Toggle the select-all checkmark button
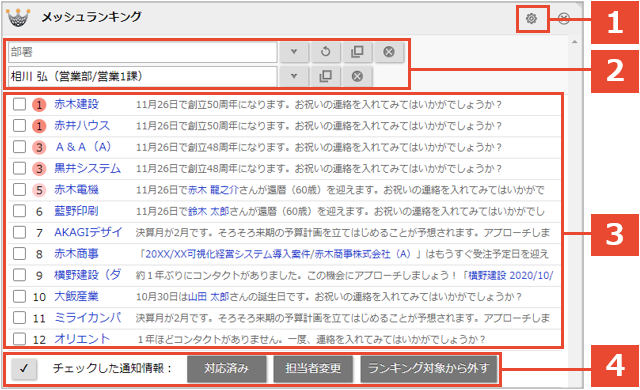 24,368
